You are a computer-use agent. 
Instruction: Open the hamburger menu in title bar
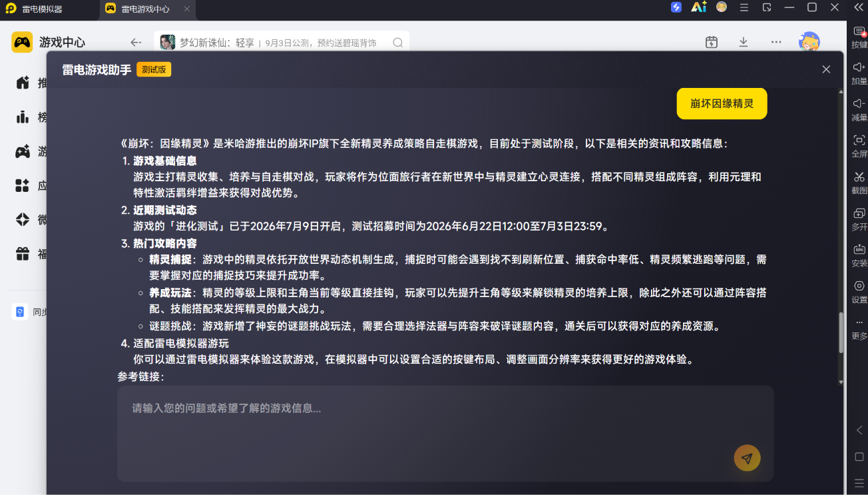click(x=744, y=7)
